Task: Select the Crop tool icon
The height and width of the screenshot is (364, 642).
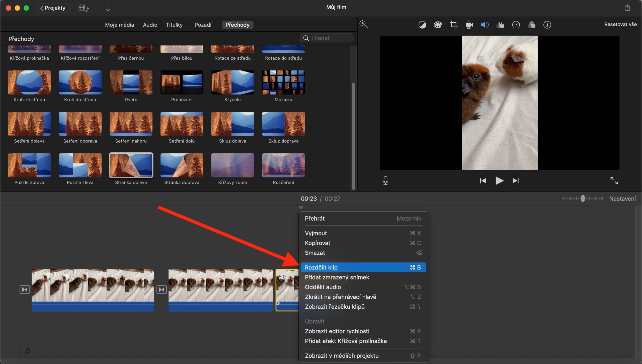Action: 453,25
